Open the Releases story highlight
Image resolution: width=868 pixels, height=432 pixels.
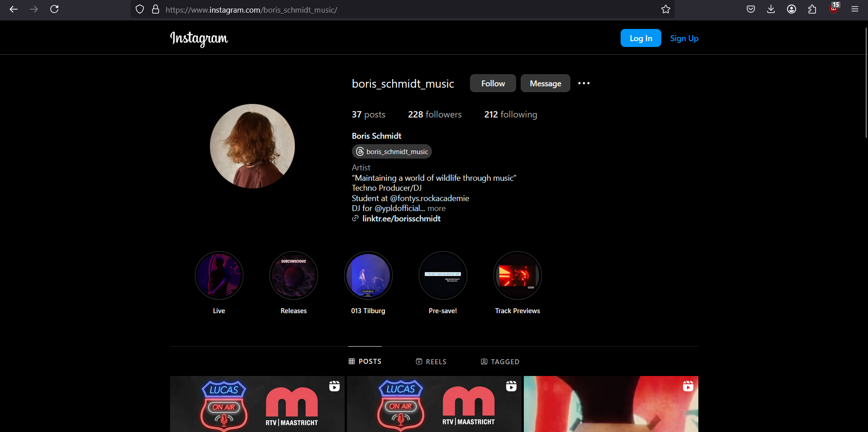point(294,276)
